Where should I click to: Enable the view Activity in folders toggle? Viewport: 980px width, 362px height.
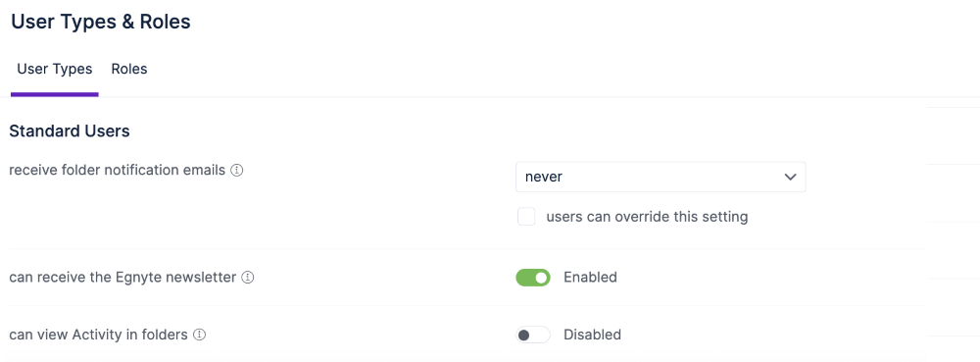coord(532,336)
